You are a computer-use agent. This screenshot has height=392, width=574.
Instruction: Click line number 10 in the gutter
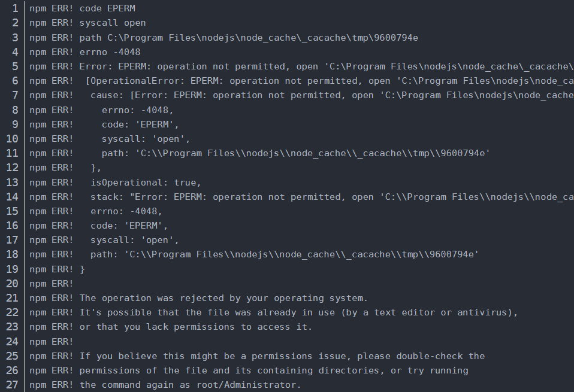[12, 138]
